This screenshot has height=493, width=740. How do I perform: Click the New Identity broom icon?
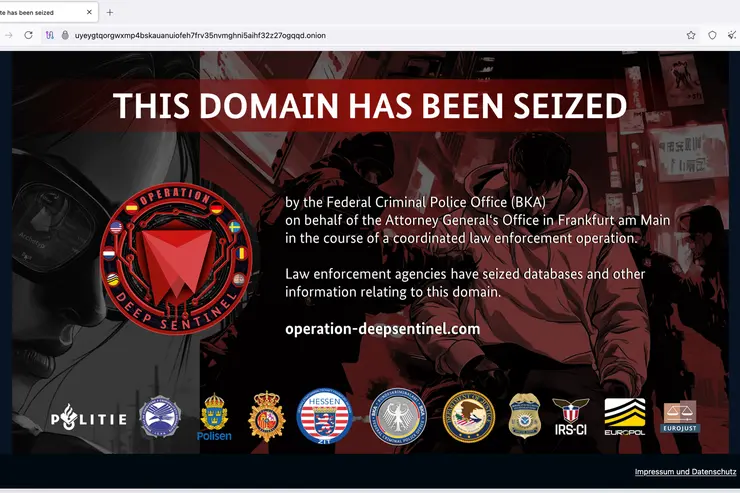(732, 35)
